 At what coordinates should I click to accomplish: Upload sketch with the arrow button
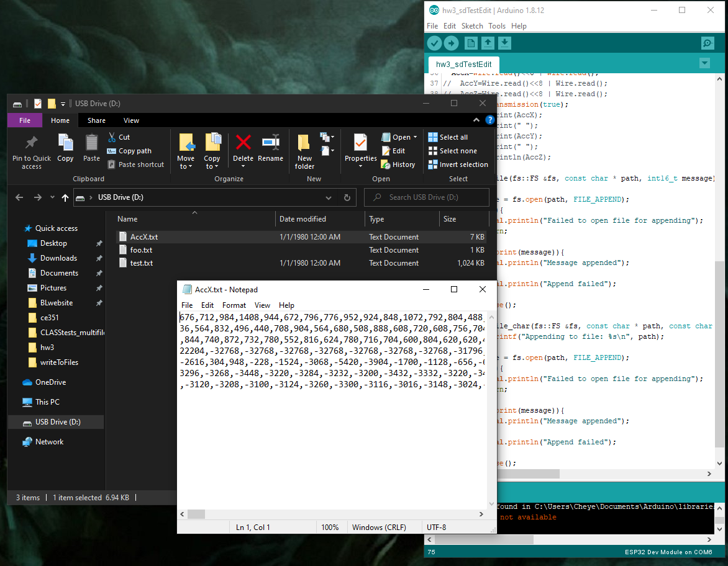click(452, 43)
